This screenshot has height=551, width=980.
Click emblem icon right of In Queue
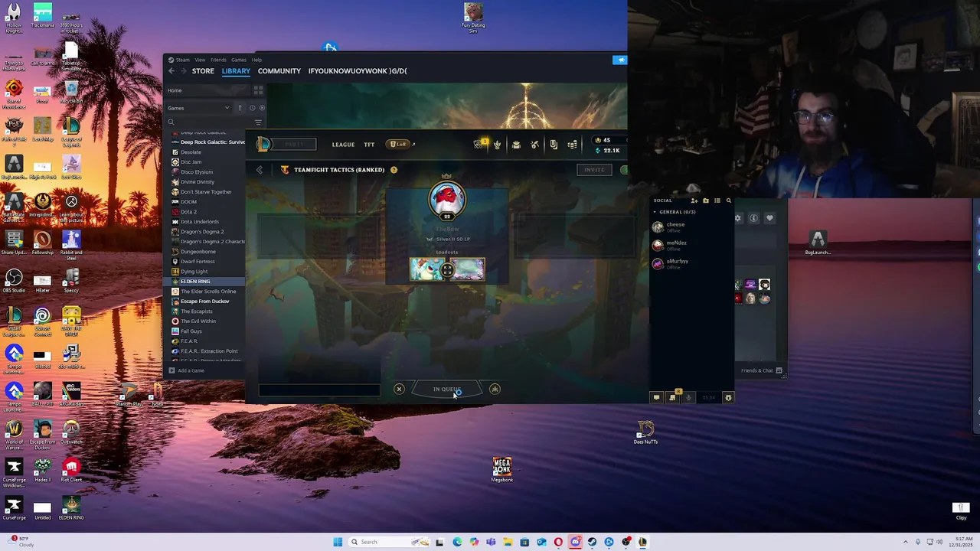(x=495, y=389)
